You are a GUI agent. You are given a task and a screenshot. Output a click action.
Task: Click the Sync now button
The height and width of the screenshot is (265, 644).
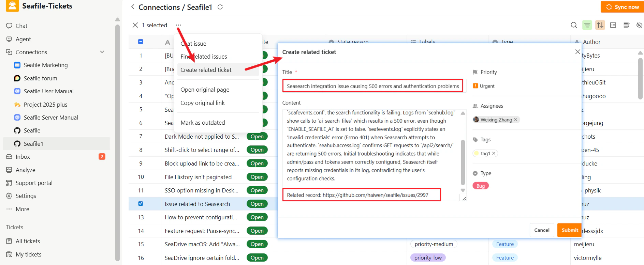(x=622, y=7)
